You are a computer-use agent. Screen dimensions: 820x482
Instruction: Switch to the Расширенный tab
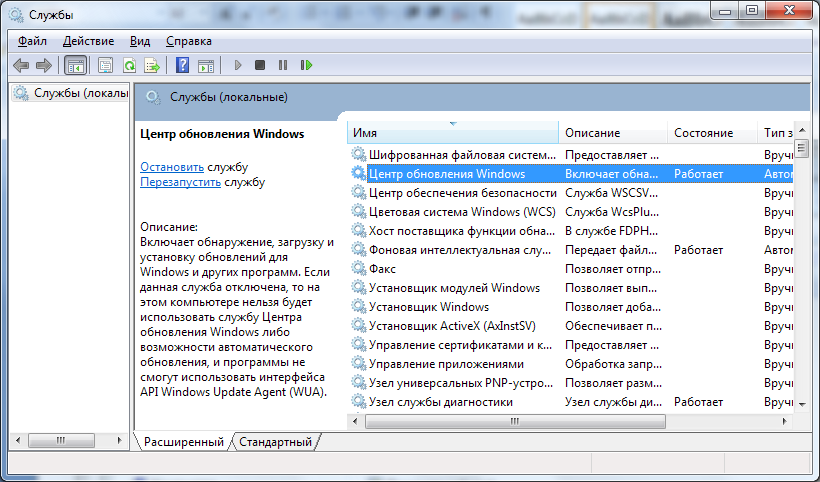184,442
